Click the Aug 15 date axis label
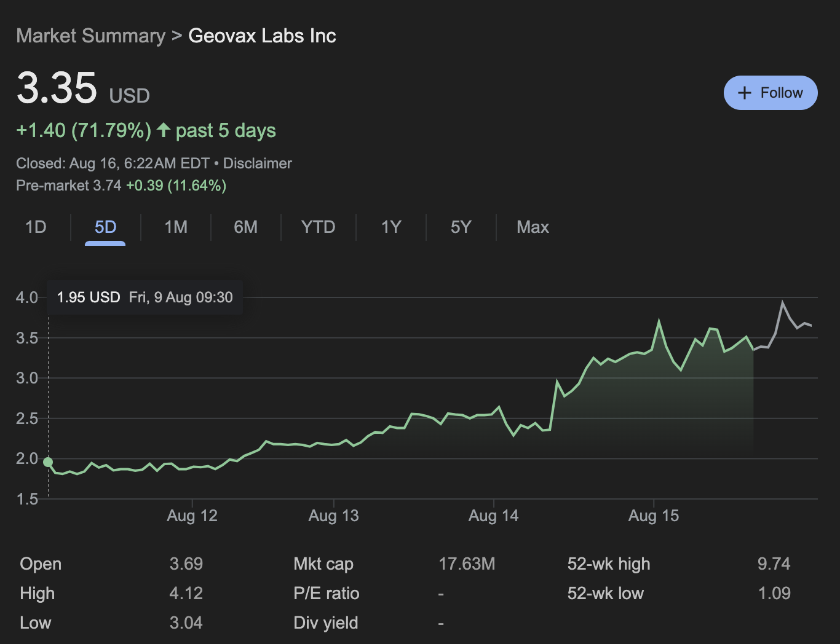840x644 pixels. pos(653,516)
